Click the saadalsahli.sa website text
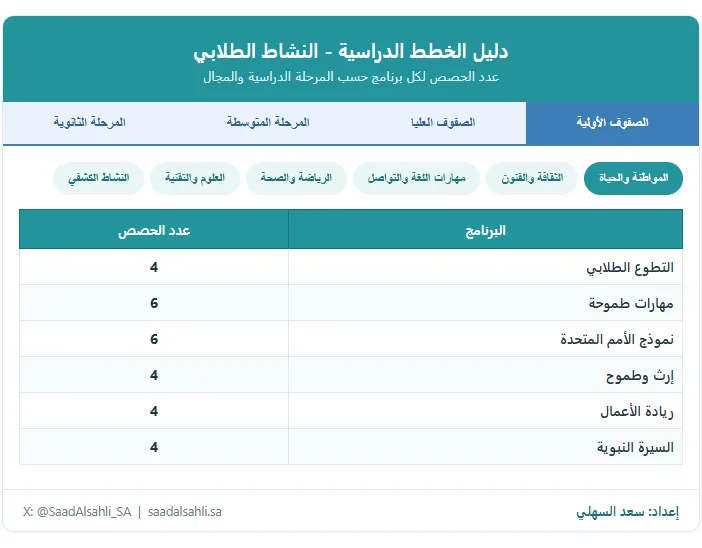The height and width of the screenshot is (548, 702). tap(184, 512)
